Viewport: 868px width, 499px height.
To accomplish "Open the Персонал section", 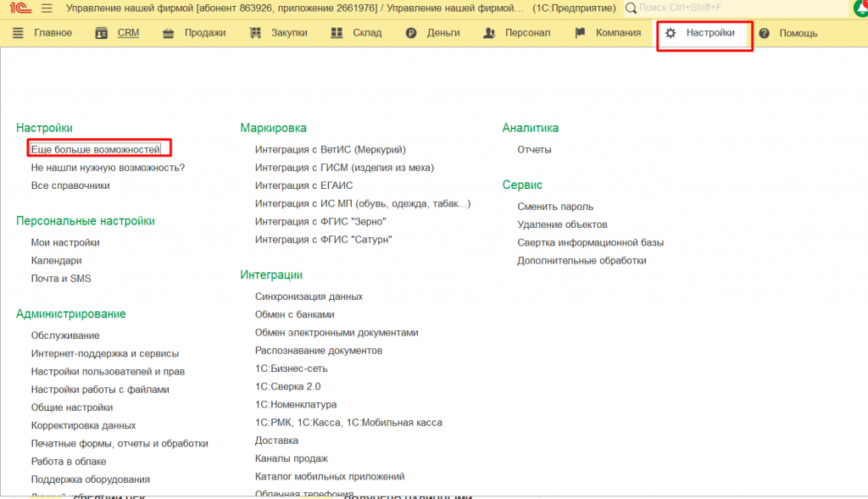I will tap(527, 33).
